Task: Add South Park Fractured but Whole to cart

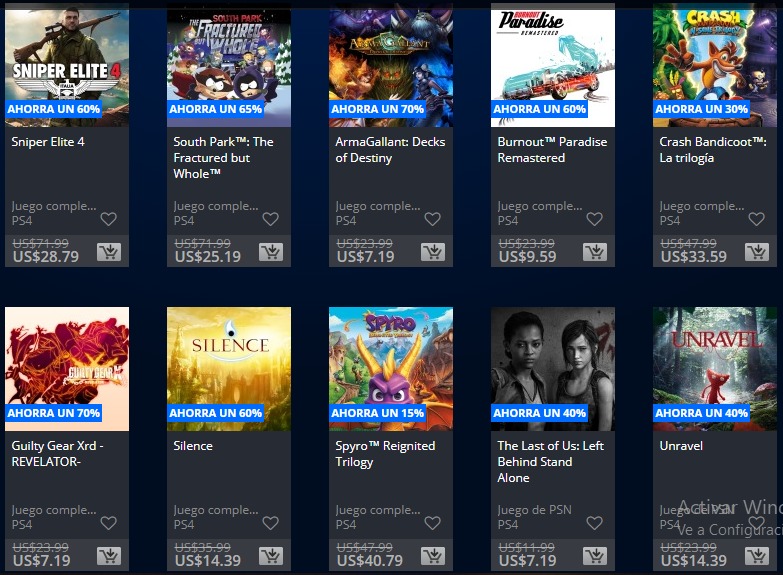Action: (x=271, y=252)
